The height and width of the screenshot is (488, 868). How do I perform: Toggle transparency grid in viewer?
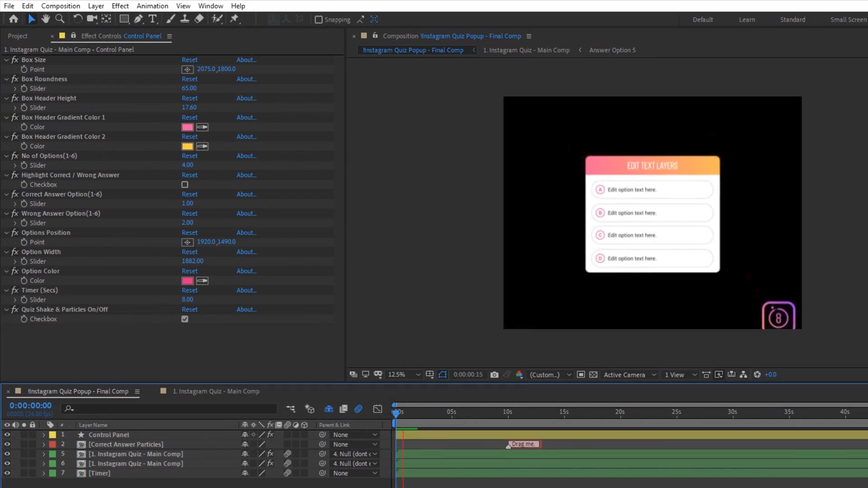pos(594,375)
